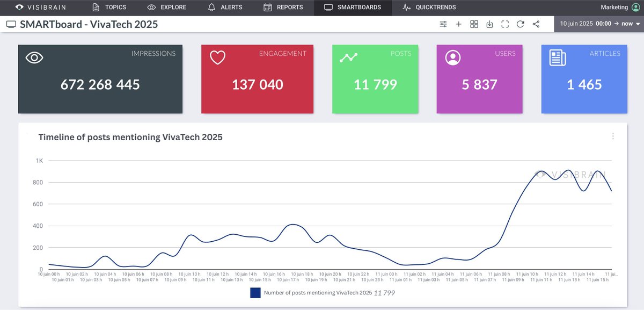Select the 5 837 users value

click(x=479, y=84)
